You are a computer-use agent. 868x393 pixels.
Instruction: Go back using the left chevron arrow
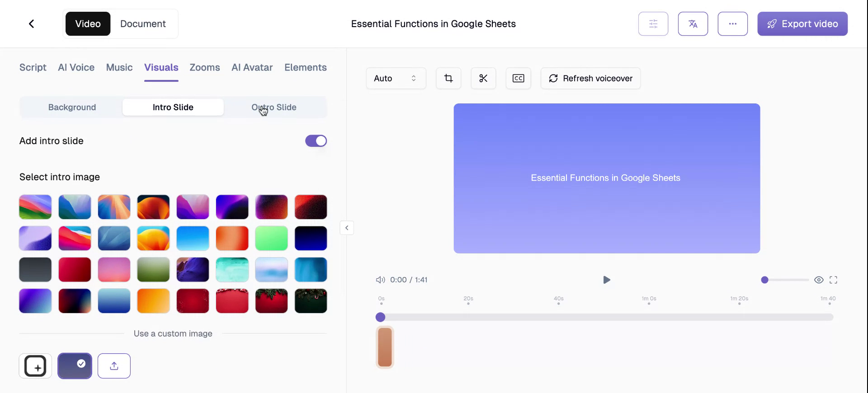(x=31, y=24)
